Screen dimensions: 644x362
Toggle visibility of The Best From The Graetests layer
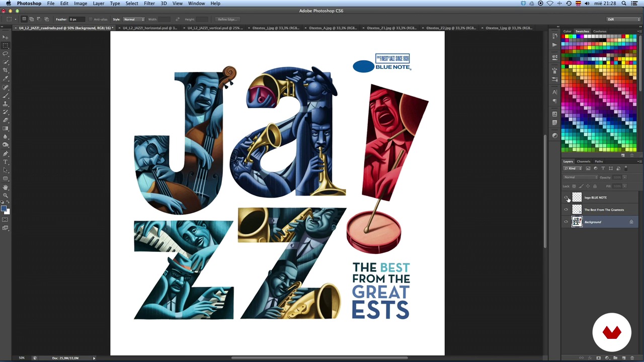pos(566,210)
